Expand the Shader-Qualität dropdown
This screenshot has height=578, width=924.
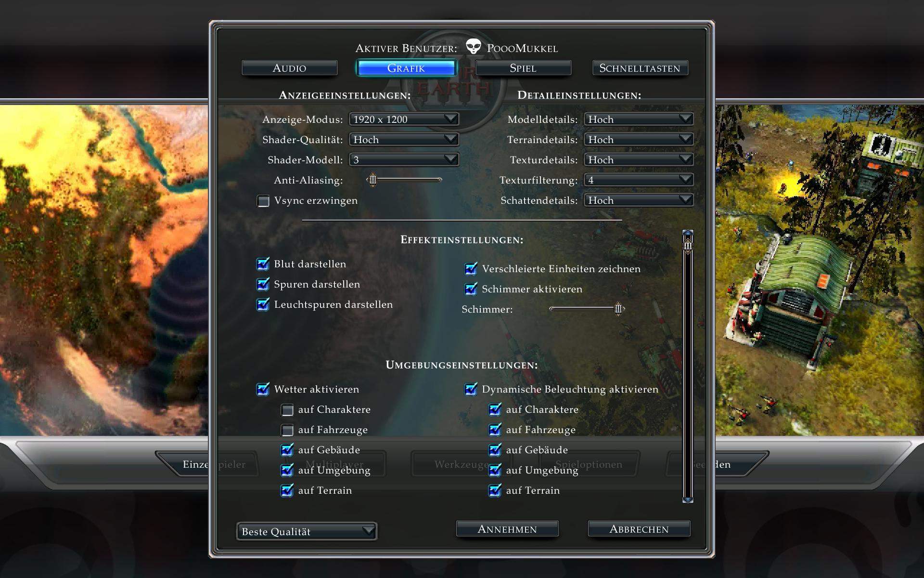(404, 139)
